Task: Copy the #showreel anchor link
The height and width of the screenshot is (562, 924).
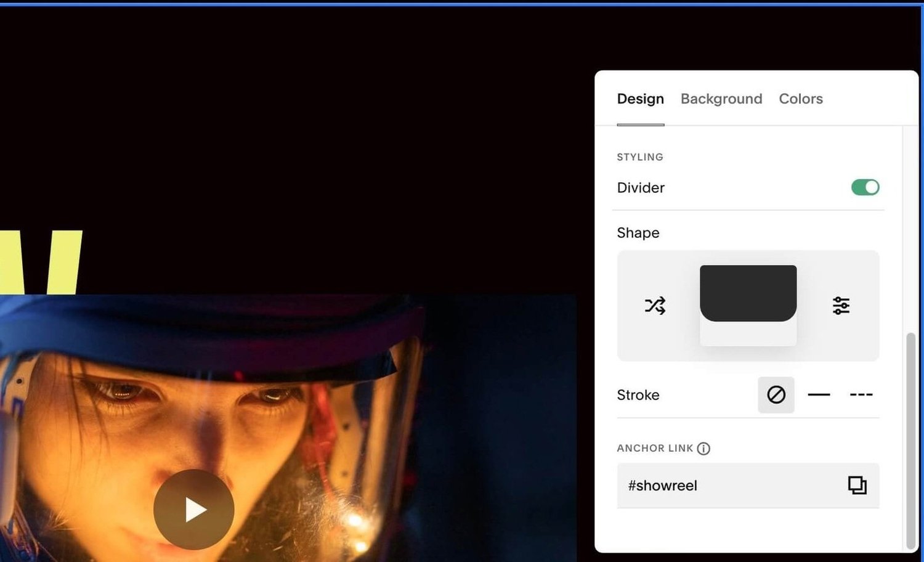Action: coord(859,485)
